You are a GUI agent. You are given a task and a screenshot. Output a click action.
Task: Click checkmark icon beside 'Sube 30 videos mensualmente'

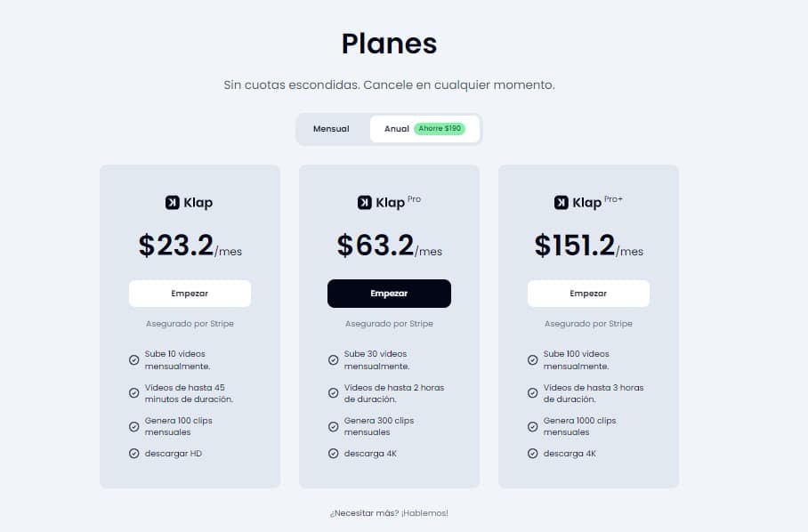334,360
